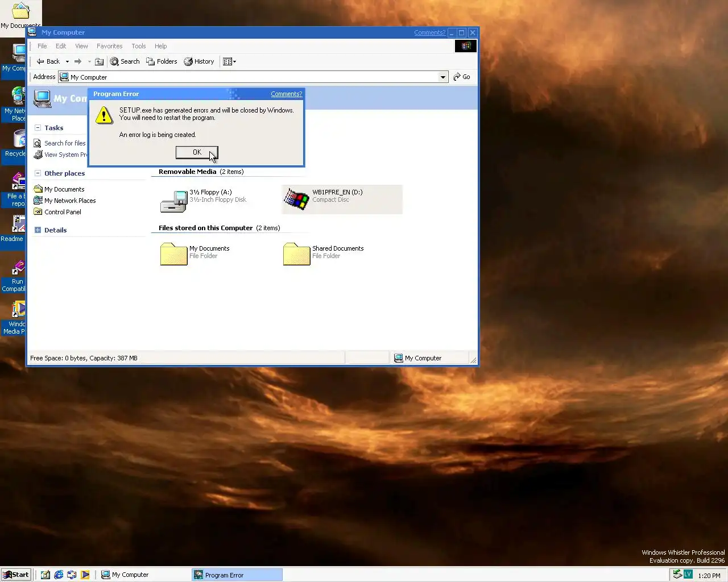Toggle the Folders pane button
The height and width of the screenshot is (582, 728).
162,61
